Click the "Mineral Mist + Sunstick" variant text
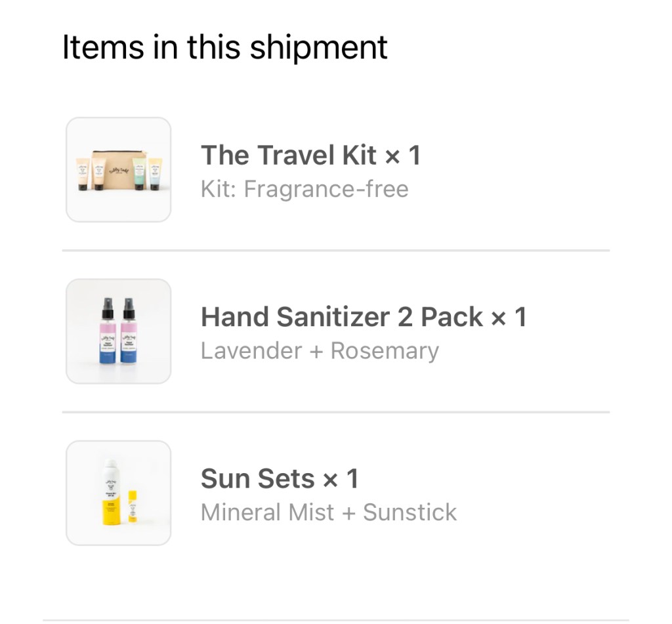Screen dimensions: 672x624 coord(329,512)
